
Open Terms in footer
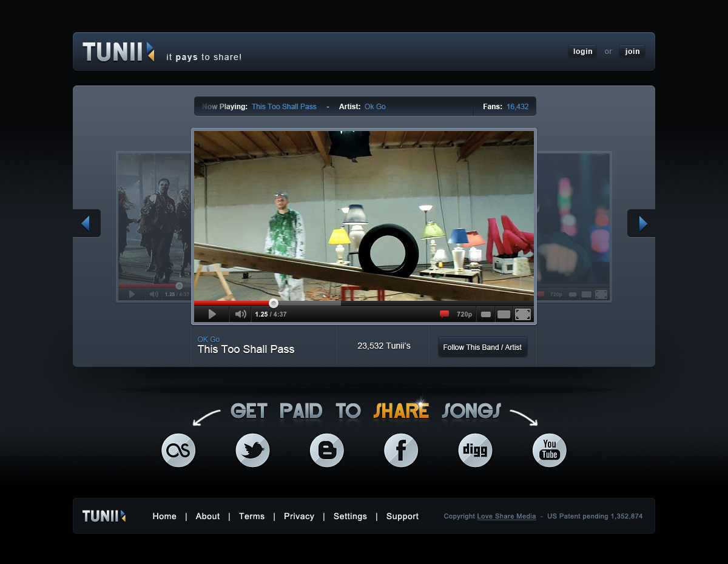pyautogui.click(x=252, y=517)
